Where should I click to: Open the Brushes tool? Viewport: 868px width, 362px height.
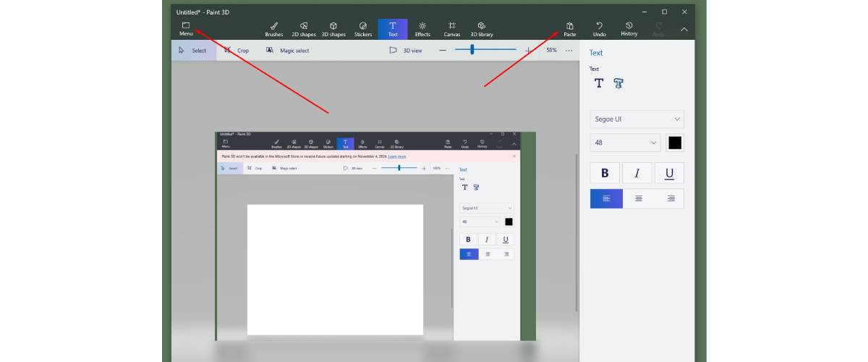pyautogui.click(x=274, y=29)
